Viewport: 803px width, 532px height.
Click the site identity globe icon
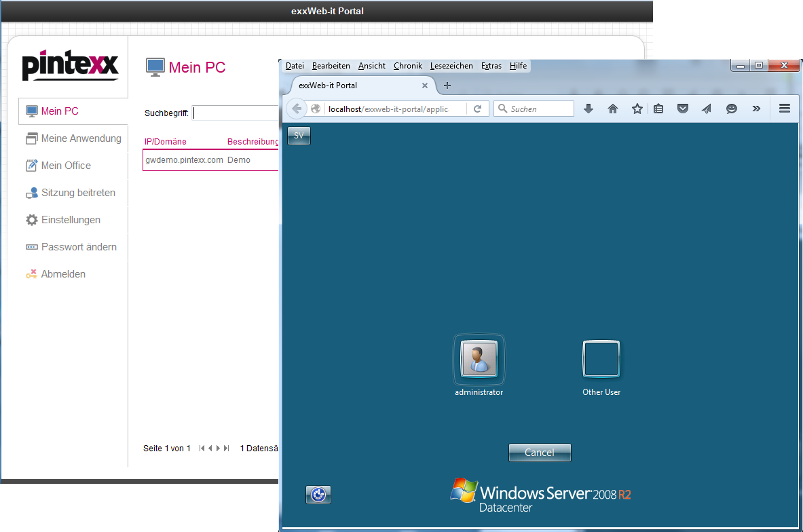tap(316, 109)
